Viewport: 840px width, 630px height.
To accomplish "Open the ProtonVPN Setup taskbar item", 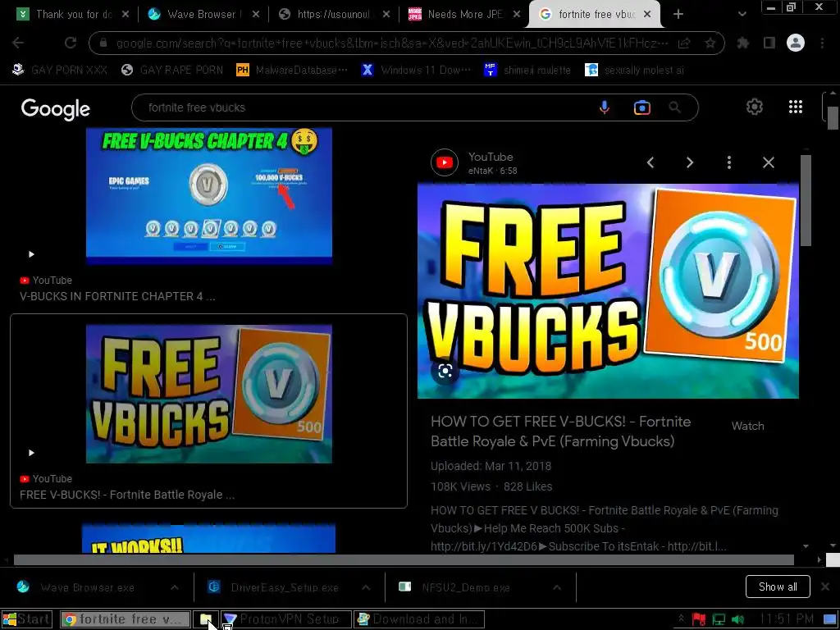I will click(286, 619).
